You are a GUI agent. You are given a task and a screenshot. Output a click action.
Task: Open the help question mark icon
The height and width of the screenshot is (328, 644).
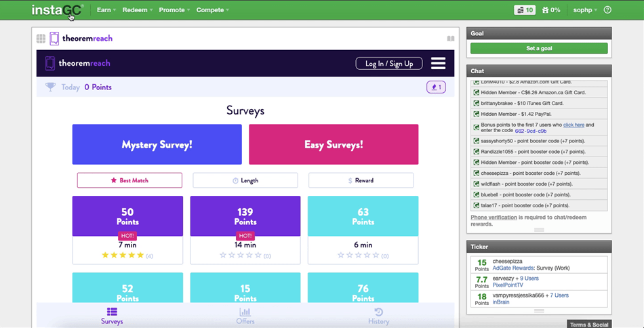[x=607, y=10]
